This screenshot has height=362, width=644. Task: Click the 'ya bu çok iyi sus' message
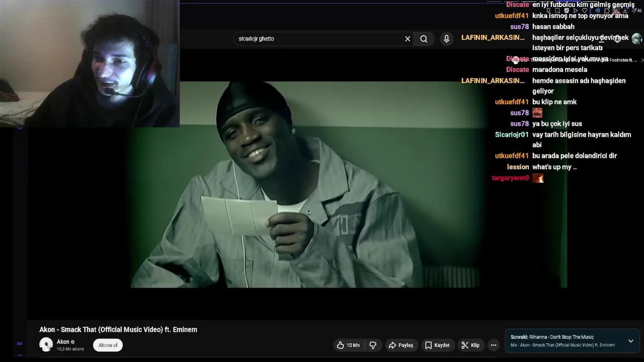(557, 124)
